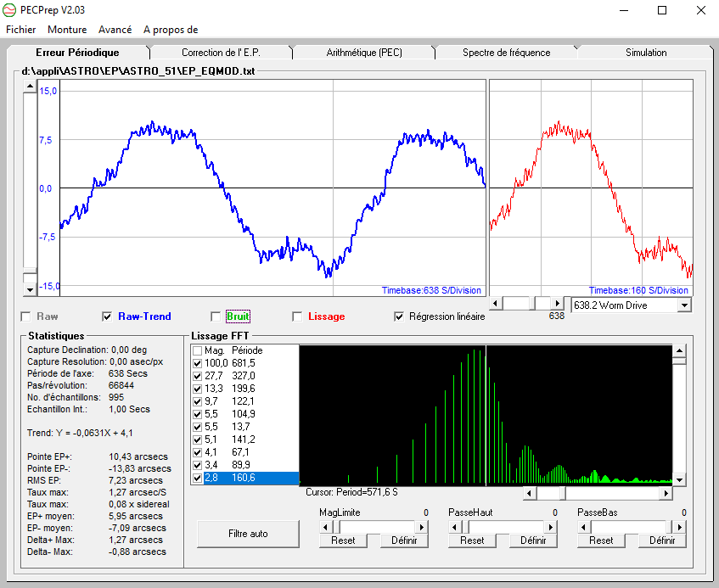The image size is (719, 588).
Task: Open the 638.2 Worm Drive dropdown
Action: coord(684,305)
